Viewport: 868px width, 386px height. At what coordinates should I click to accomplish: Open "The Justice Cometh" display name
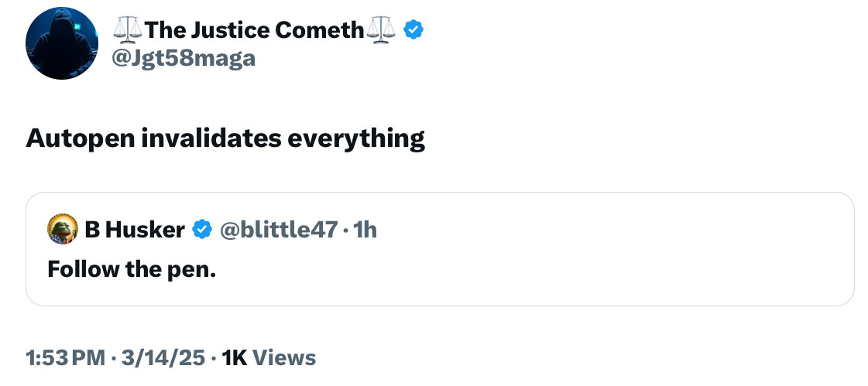(253, 29)
